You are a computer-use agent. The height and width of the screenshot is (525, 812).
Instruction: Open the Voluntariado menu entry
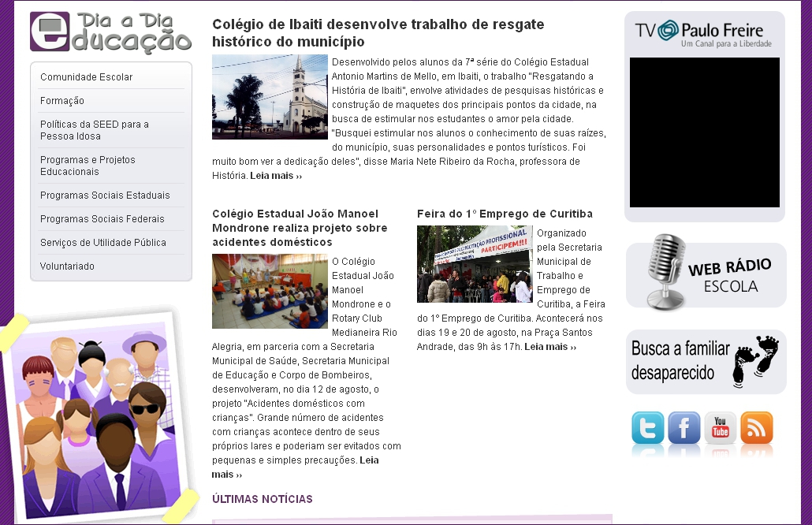pyautogui.click(x=67, y=266)
